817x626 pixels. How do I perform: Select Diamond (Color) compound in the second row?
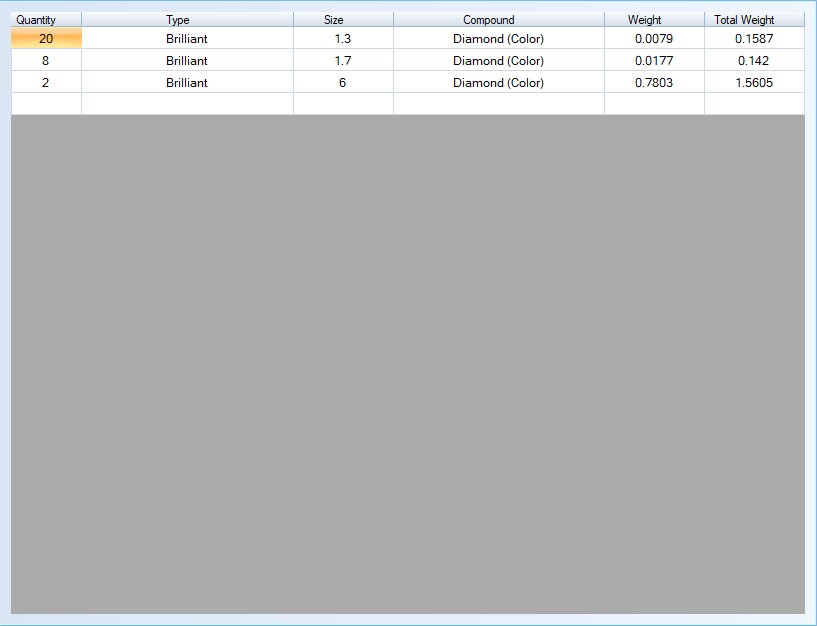click(x=498, y=61)
